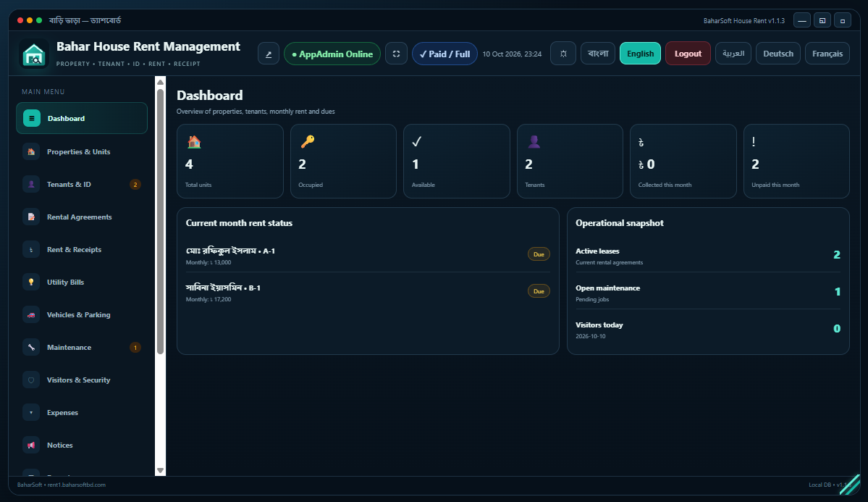The width and height of the screenshot is (868, 502).
Task: Click the checkmark icon on Available card
Action: (417, 142)
